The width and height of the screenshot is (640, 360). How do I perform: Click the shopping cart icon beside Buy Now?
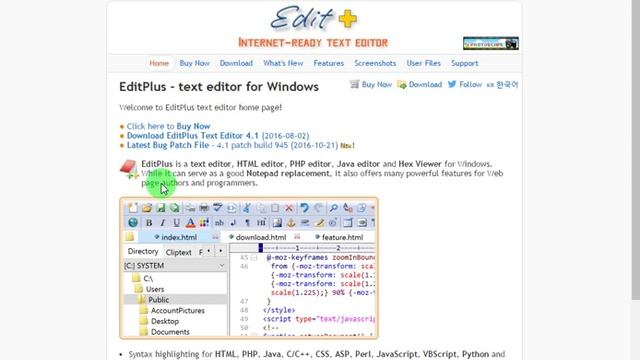(354, 84)
